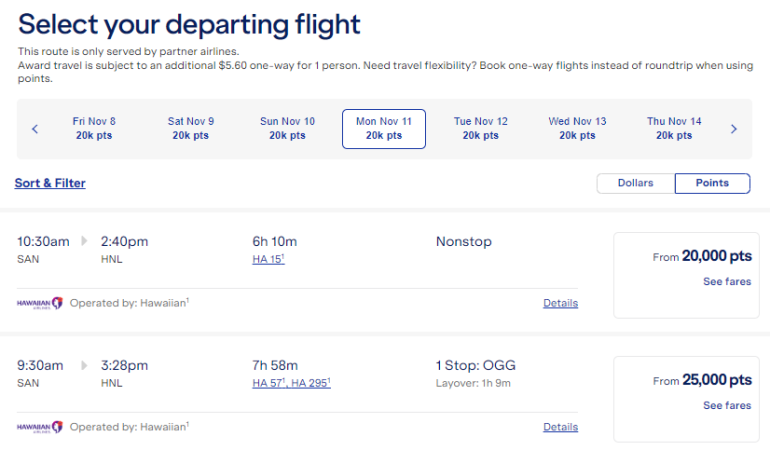Viewport: 770px width, 450px height.
Task: Switch fare display to Points
Action: click(712, 183)
